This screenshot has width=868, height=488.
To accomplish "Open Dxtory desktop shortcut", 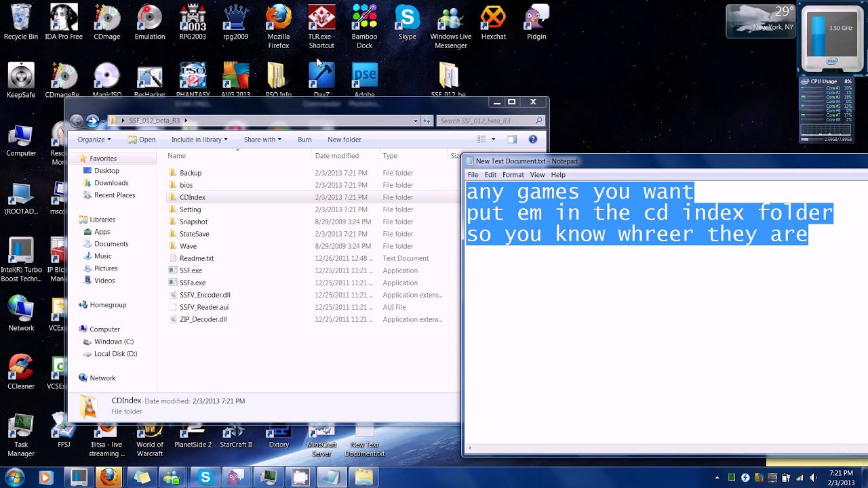I will tap(279, 436).
